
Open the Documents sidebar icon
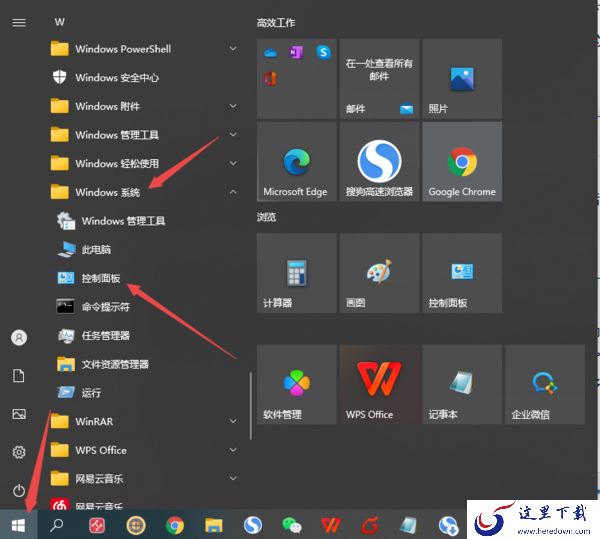click(x=19, y=376)
